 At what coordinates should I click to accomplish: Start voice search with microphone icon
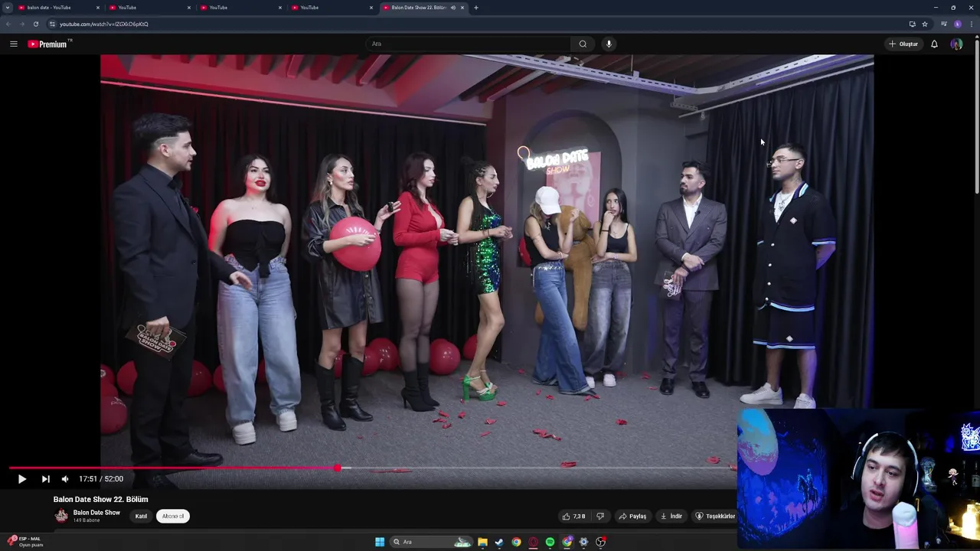pyautogui.click(x=609, y=44)
